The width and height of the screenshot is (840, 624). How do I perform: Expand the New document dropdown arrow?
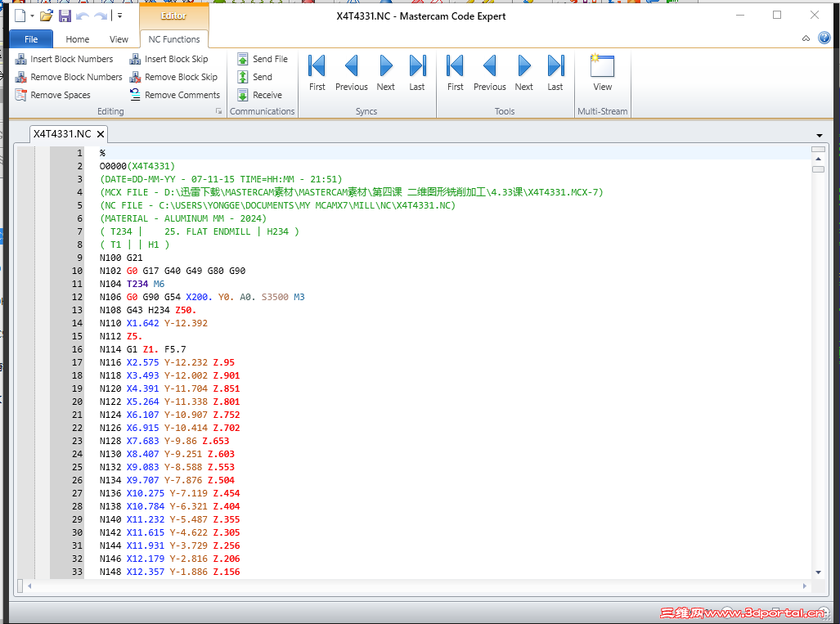point(32,16)
